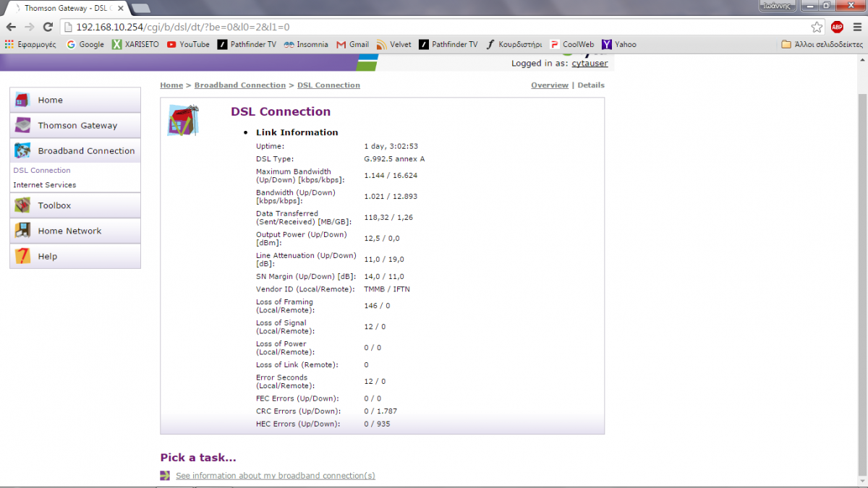Image resolution: width=868 pixels, height=488 pixels.
Task: Click the Home sidebar house icon
Action: pyautogui.click(x=23, y=100)
